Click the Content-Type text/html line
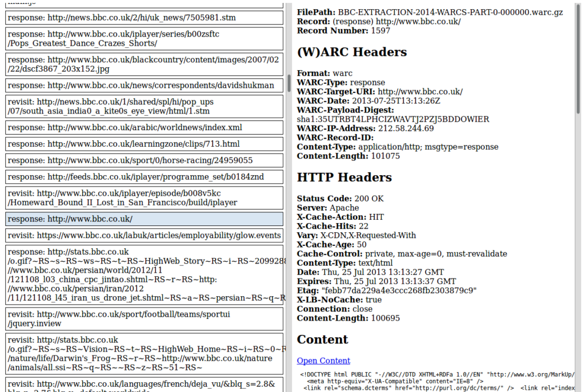 pyautogui.click(x=344, y=263)
